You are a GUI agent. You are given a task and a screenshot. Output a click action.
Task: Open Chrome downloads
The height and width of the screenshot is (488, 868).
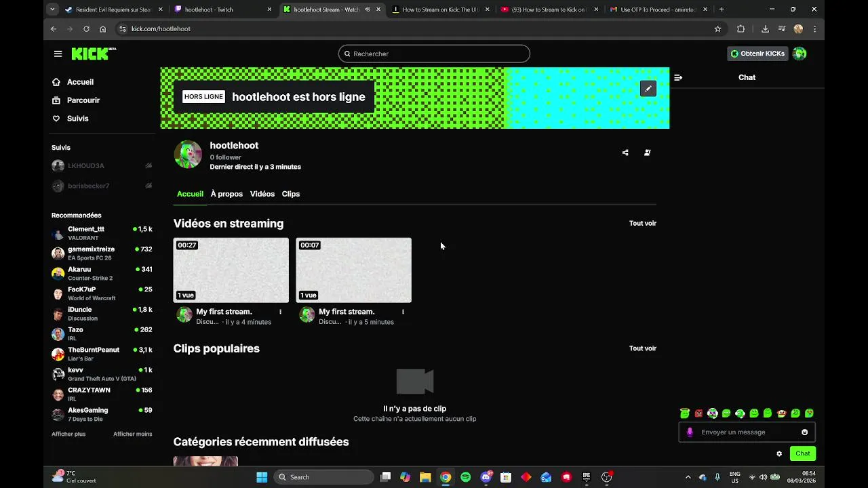(x=765, y=29)
